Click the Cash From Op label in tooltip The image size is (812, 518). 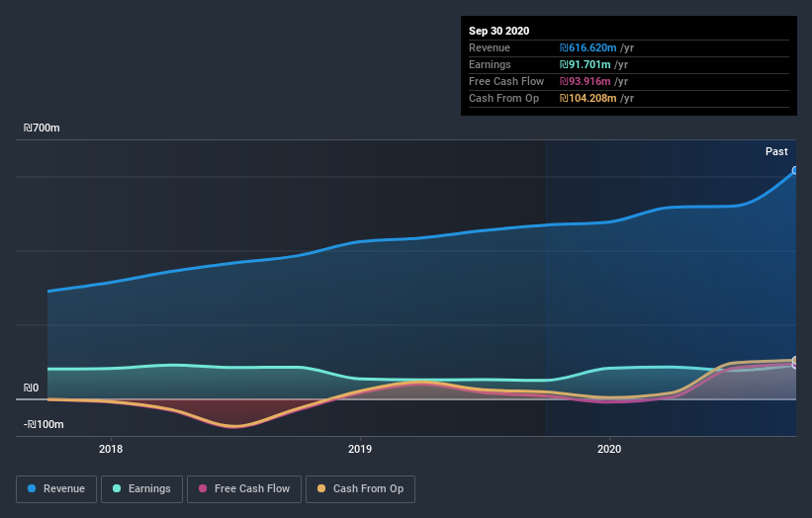(503, 98)
